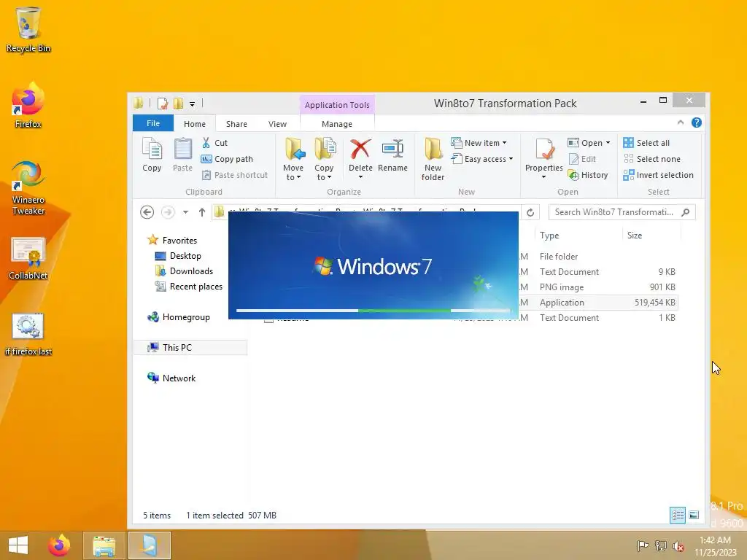Go back with the Back arrow

pos(147,212)
